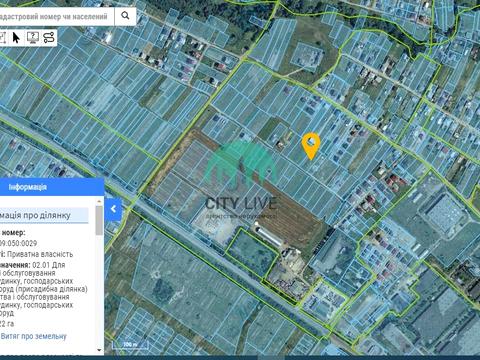Click the magnifying glass search button
This screenshot has width=480, height=360.
(x=125, y=15)
